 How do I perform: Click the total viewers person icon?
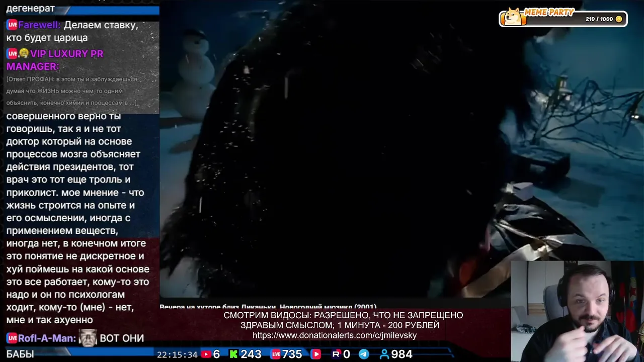click(x=384, y=354)
